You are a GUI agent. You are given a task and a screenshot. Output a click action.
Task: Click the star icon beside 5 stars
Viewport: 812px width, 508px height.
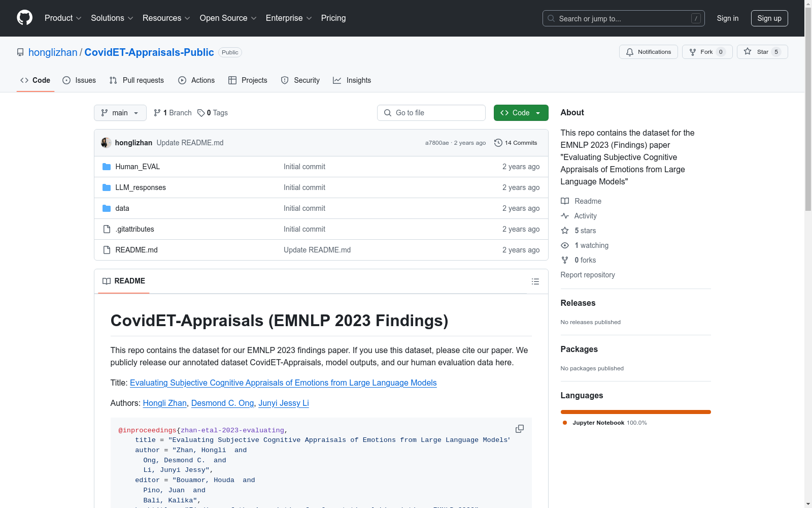(565, 231)
